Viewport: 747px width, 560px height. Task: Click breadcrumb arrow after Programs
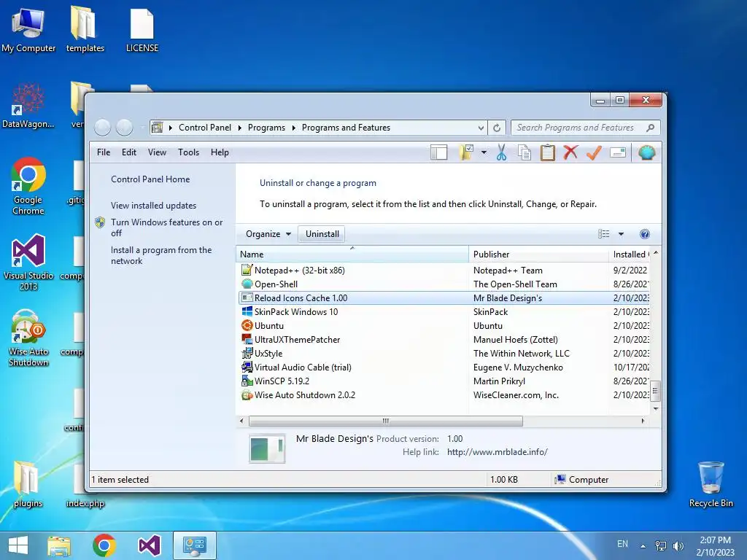click(x=293, y=128)
